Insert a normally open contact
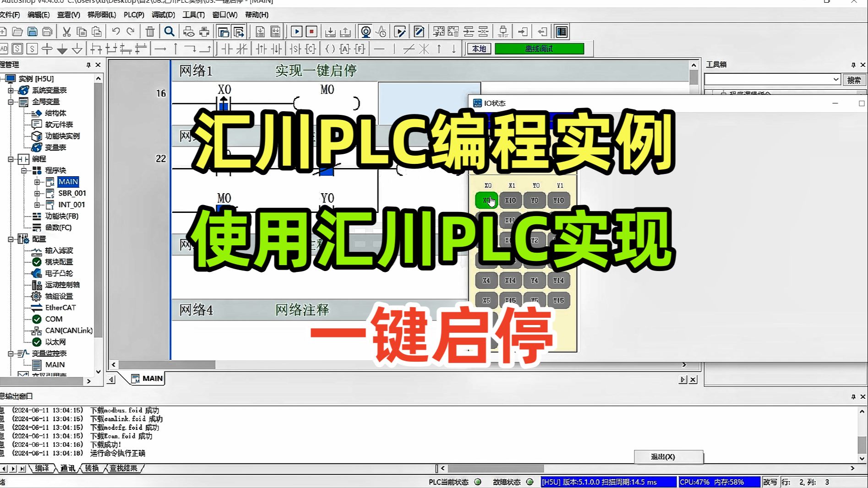 (x=227, y=49)
